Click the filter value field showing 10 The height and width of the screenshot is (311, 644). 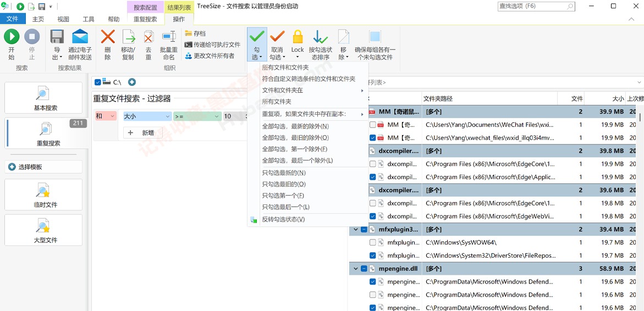(x=233, y=116)
